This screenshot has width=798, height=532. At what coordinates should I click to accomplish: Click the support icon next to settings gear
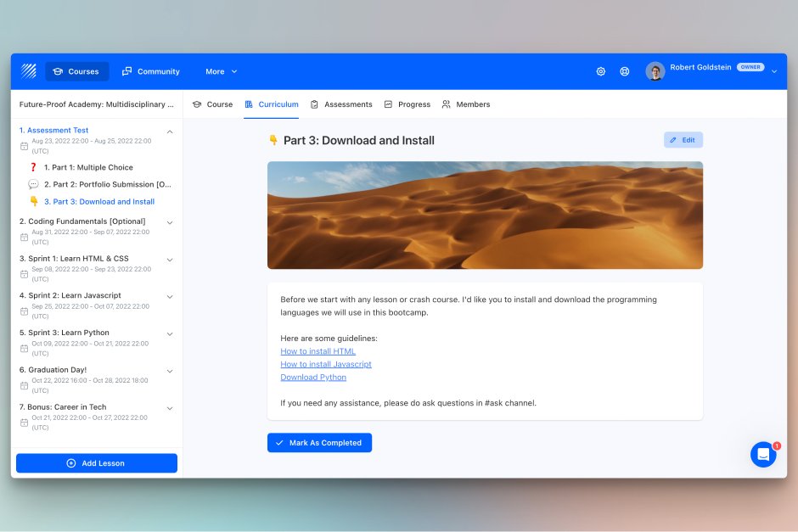(625, 71)
